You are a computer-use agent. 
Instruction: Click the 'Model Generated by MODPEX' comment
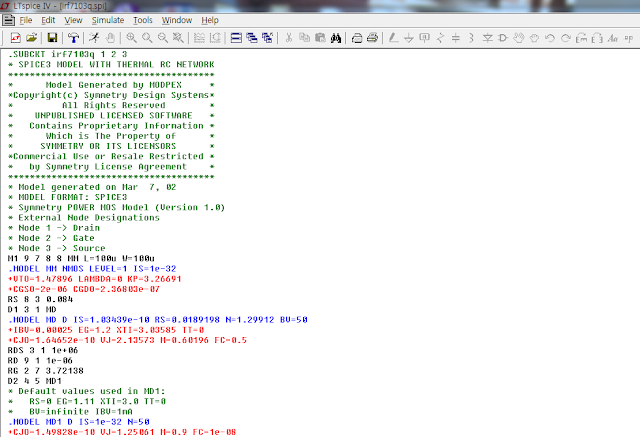pyautogui.click(x=113, y=85)
